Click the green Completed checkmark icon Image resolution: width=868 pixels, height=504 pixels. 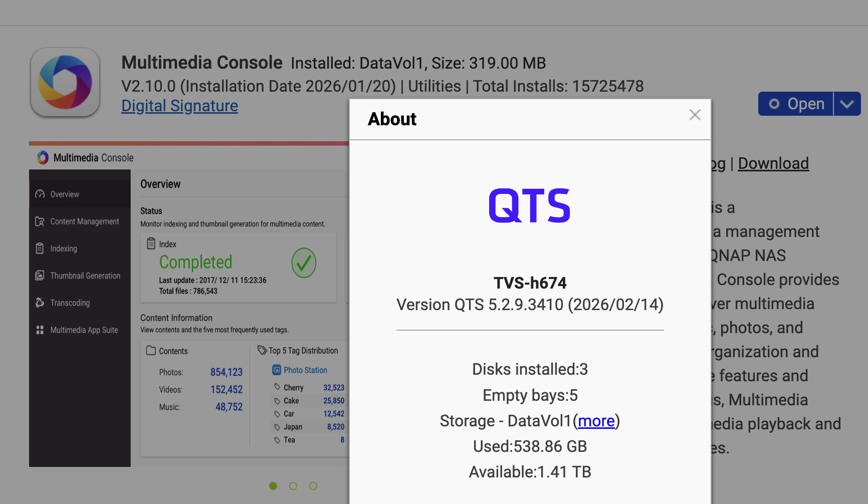(304, 263)
